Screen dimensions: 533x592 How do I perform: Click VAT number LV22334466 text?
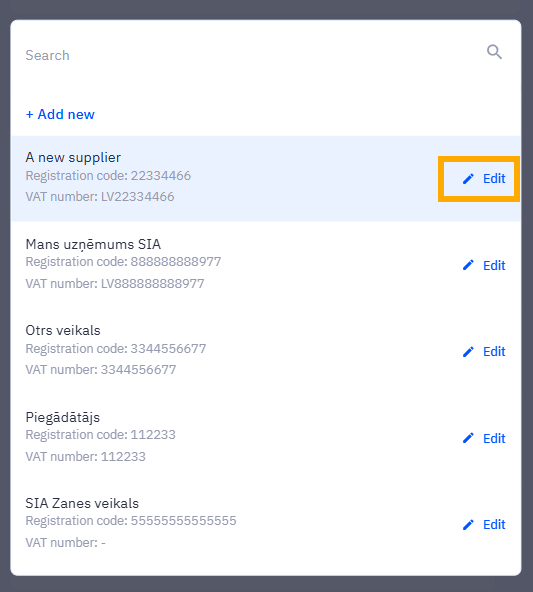(x=100, y=197)
